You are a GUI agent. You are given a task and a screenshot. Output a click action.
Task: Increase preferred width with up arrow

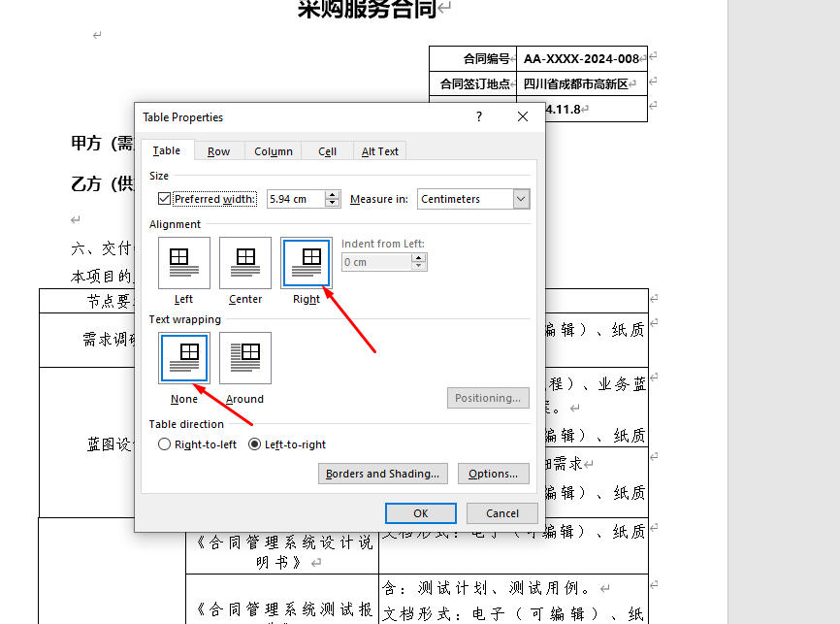(x=333, y=195)
